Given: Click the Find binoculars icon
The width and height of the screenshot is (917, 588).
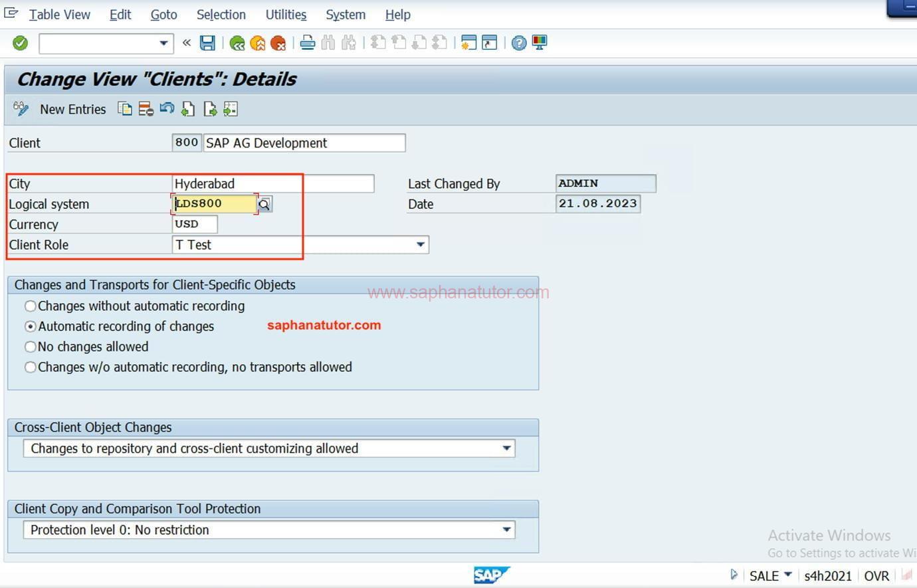Looking at the screenshot, I should pos(328,43).
